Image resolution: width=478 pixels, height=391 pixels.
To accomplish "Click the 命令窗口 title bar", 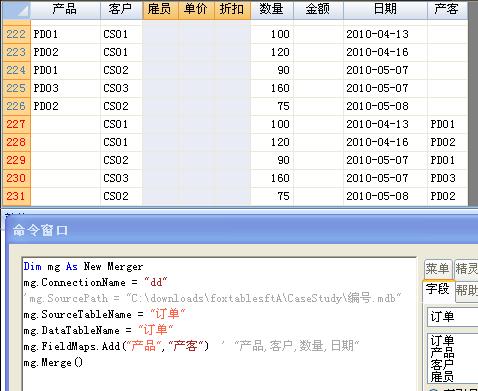I will pos(242,230).
